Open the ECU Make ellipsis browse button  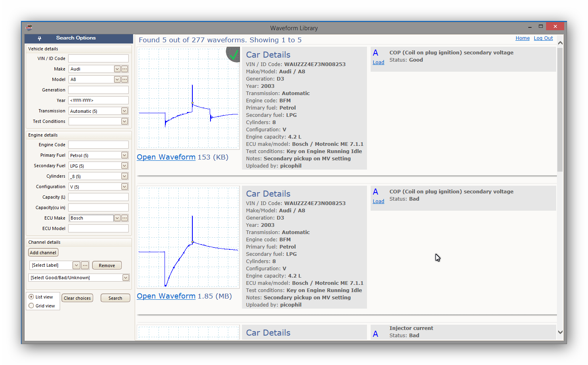pyautogui.click(x=125, y=218)
